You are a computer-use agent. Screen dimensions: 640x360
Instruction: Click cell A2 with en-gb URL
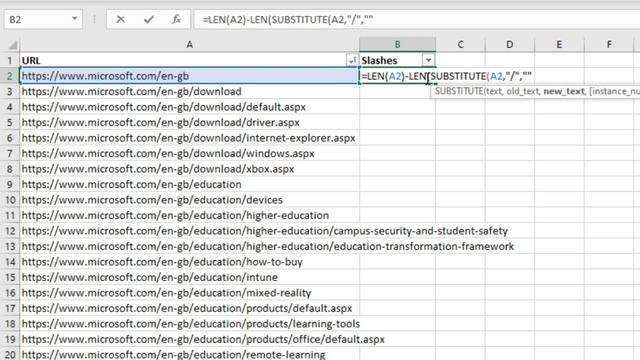click(189, 76)
